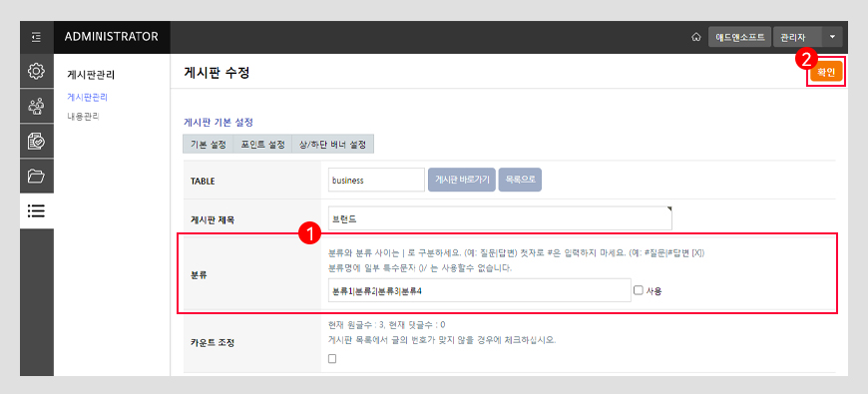Open the checklist document icon in the sidebar
Viewport: 868px width, 394px height.
click(37, 141)
